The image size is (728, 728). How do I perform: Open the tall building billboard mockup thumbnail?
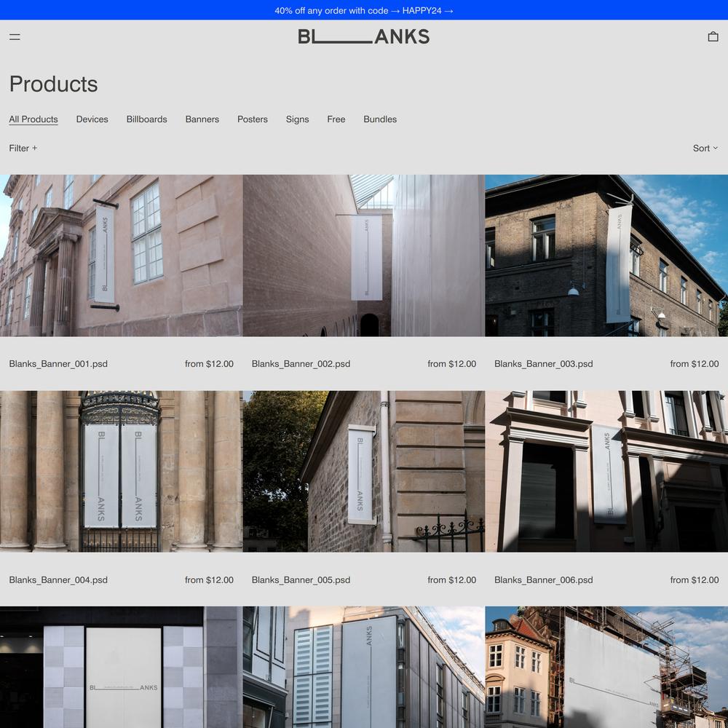coord(363,667)
